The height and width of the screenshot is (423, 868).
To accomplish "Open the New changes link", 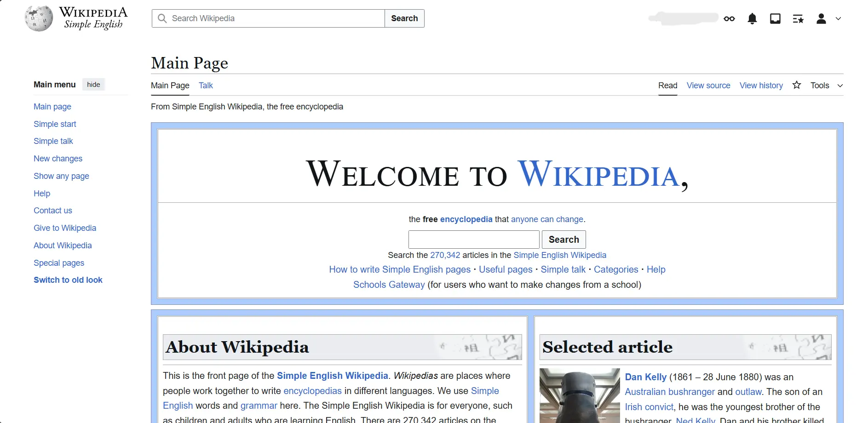I will pos(58,159).
